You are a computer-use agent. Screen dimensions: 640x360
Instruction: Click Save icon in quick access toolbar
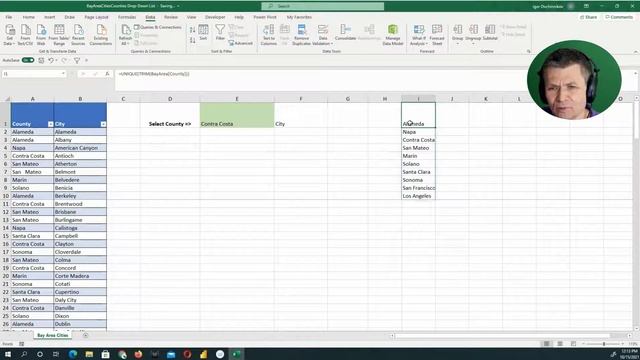[x=41, y=60]
